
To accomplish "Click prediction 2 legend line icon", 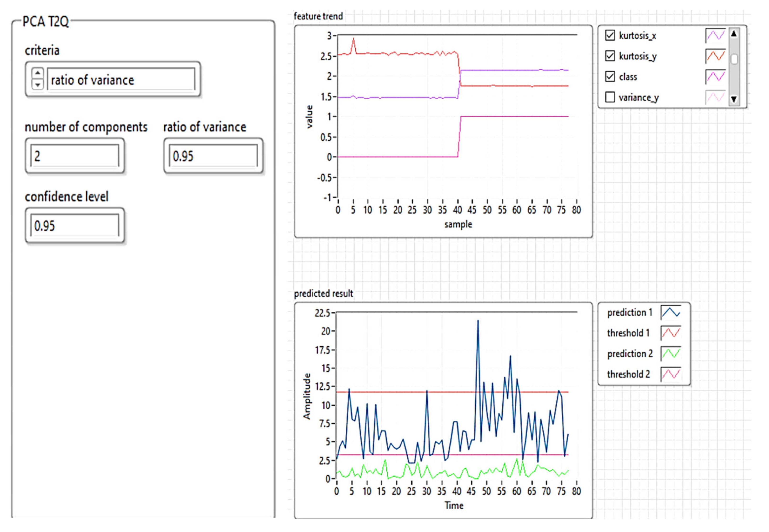I will [671, 354].
